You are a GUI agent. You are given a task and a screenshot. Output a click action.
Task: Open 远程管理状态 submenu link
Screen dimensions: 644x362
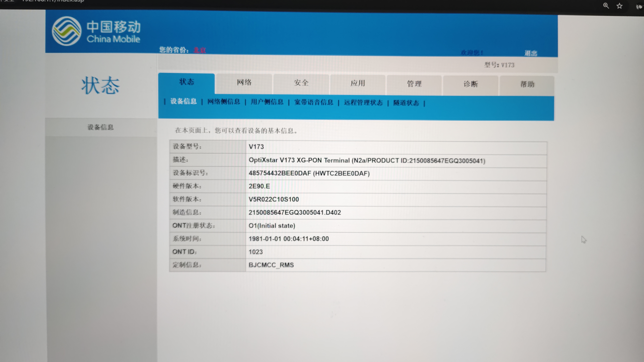tap(363, 103)
